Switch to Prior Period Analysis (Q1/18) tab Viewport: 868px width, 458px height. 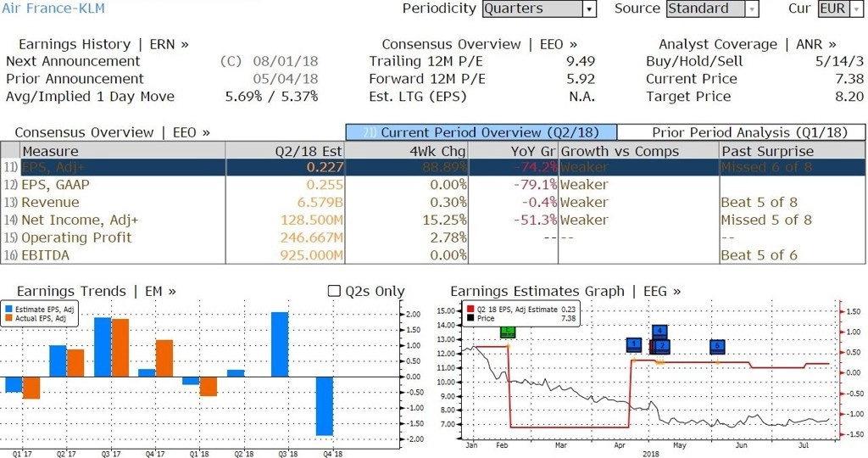point(741,132)
